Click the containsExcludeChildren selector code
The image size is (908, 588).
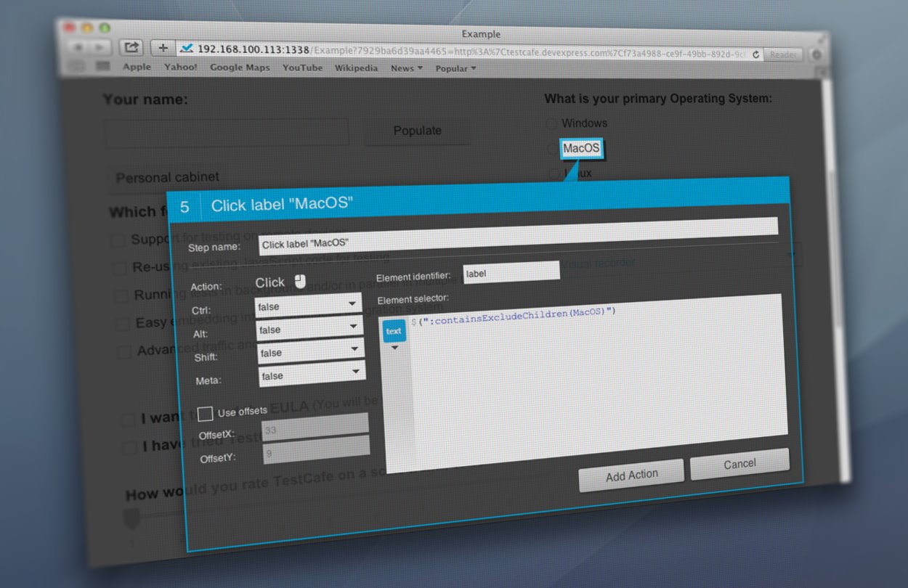514,315
